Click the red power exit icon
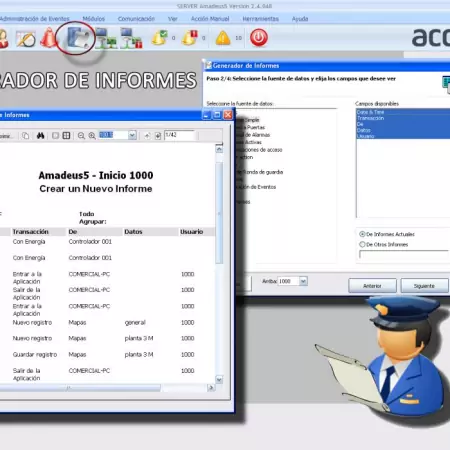Screen dimensions: 450x450 (x=259, y=37)
